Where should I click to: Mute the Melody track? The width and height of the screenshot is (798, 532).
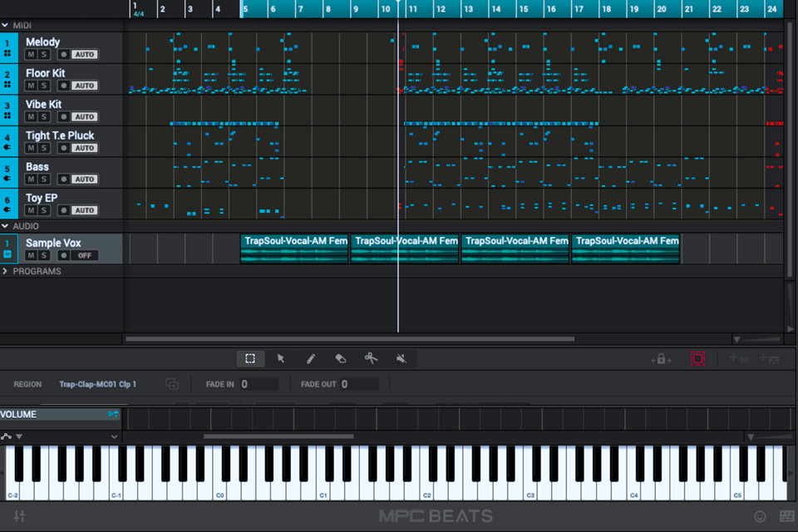(31, 55)
